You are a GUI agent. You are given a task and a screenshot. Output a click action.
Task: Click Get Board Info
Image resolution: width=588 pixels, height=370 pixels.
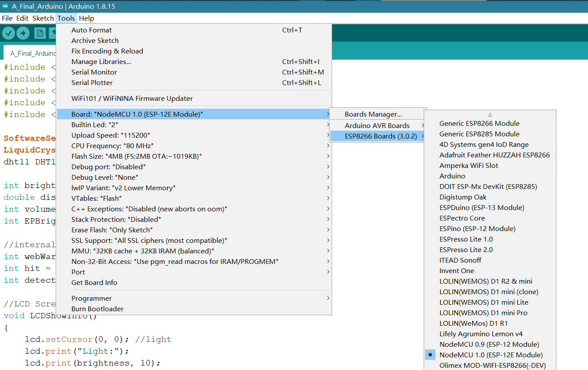pyautogui.click(x=194, y=283)
